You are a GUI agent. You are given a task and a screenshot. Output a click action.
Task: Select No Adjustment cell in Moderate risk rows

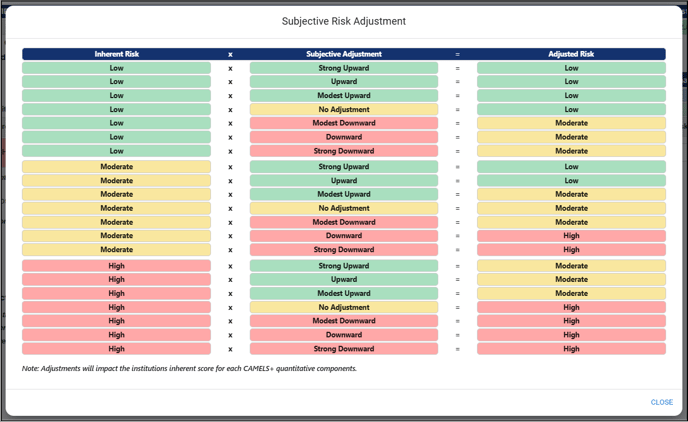click(344, 209)
